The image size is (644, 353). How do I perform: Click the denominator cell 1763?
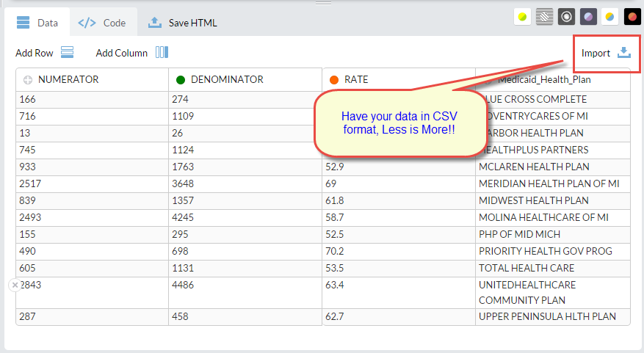tap(245, 167)
